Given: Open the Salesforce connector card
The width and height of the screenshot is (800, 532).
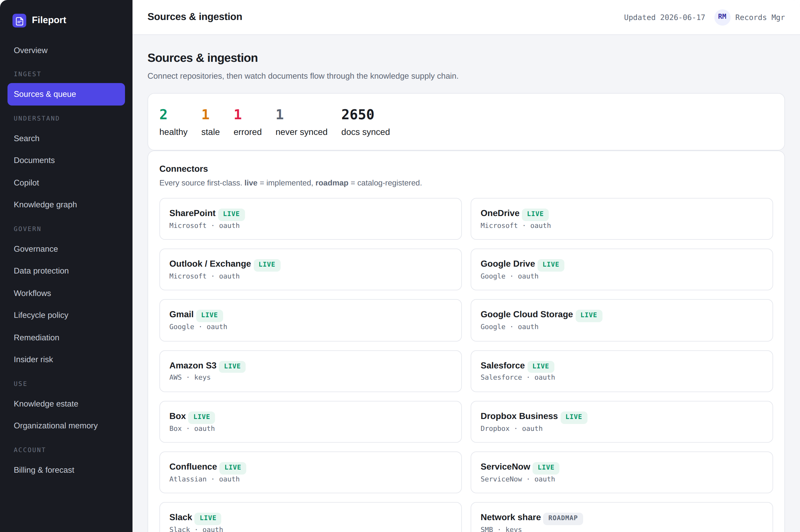Looking at the screenshot, I should tap(621, 371).
